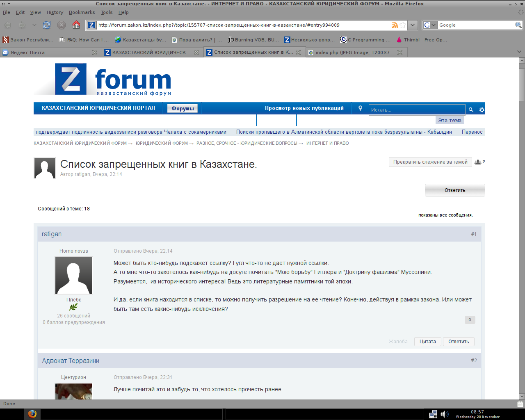Image resolution: width=525 pixels, height=420 pixels.
Task: Open Просмотр новых публикаций link
Action: click(304, 108)
